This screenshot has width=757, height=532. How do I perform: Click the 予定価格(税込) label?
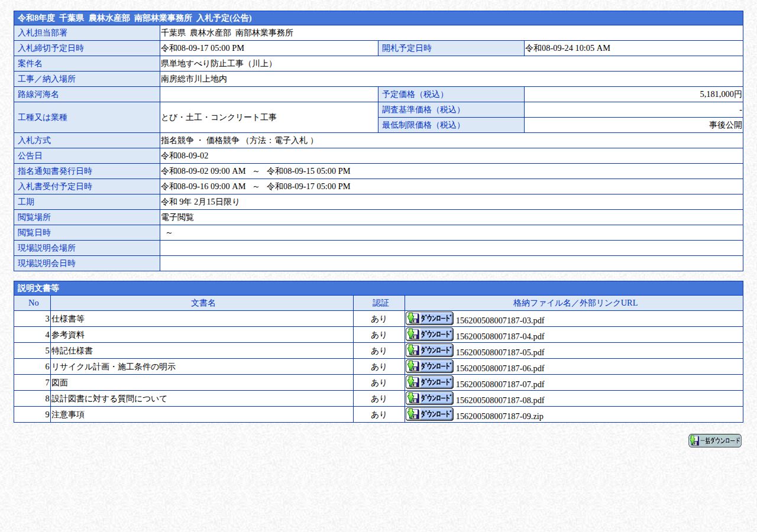(415, 95)
